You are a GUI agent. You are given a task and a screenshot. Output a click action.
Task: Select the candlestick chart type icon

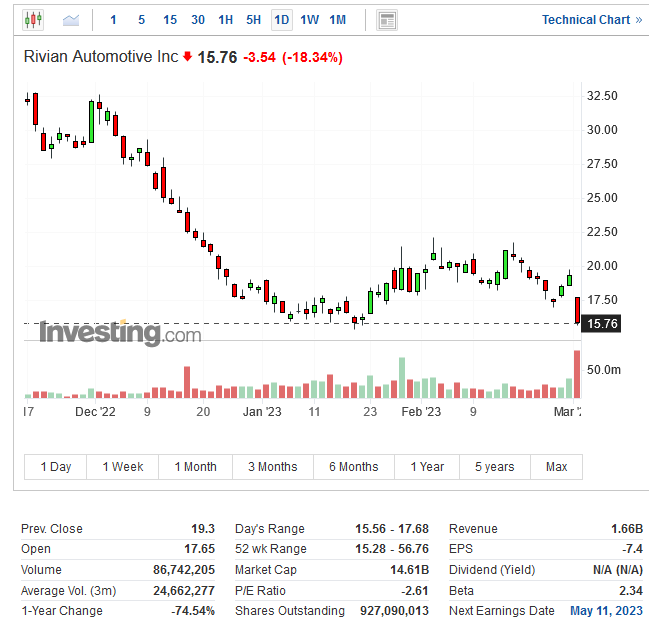[33, 19]
